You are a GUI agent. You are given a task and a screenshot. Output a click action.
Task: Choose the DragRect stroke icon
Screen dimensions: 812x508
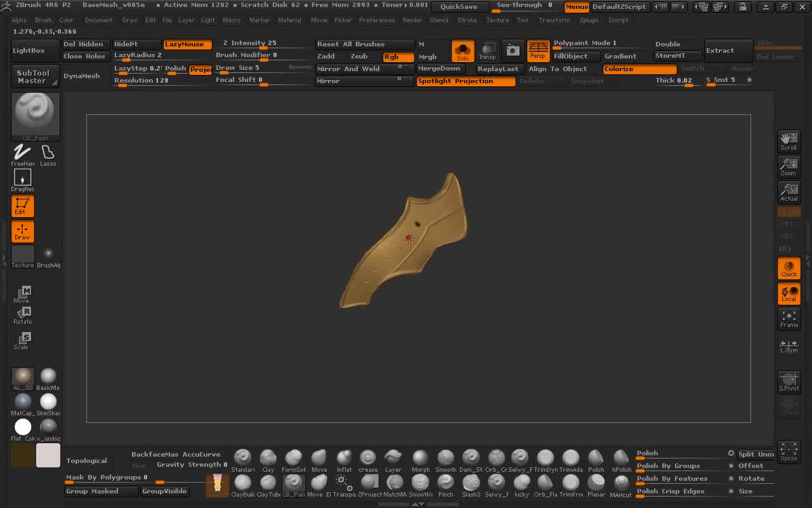click(22, 180)
